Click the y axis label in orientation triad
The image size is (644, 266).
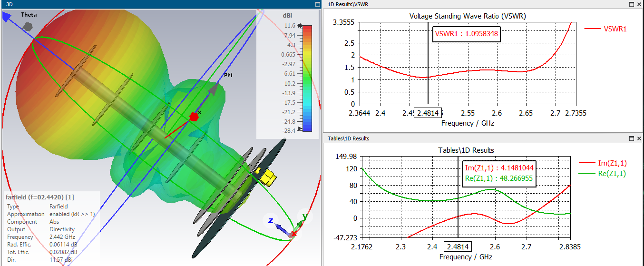pos(304,217)
